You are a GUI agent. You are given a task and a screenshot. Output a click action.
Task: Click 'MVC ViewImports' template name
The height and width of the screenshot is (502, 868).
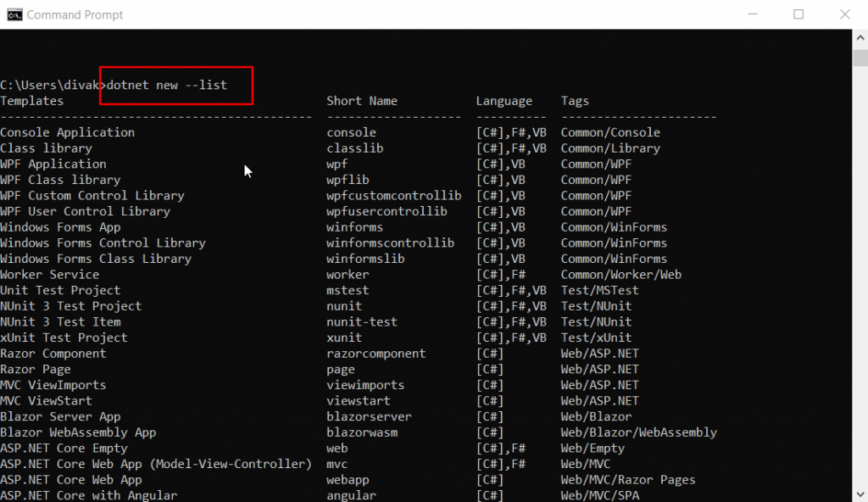(53, 385)
